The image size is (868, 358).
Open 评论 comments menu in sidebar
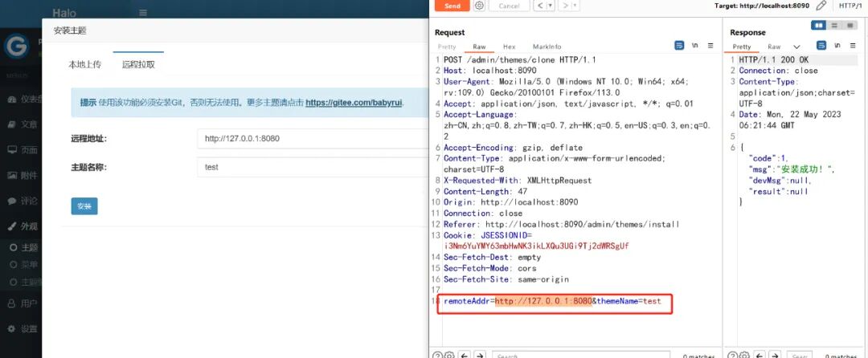(23, 201)
